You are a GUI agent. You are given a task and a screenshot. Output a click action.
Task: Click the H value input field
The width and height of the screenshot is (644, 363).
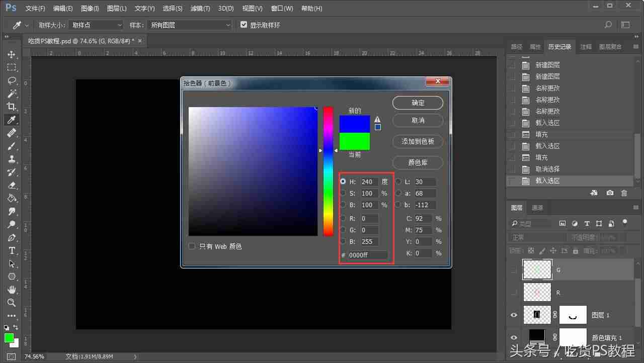point(369,181)
